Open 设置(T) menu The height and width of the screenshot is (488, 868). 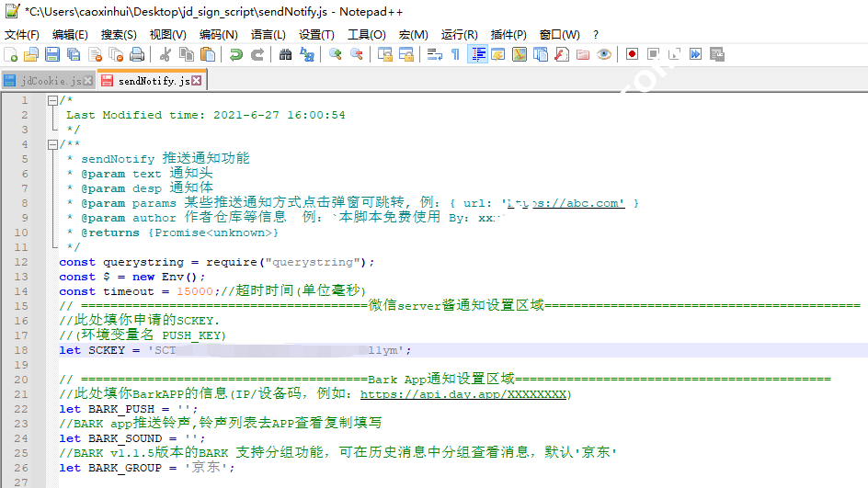(x=316, y=35)
